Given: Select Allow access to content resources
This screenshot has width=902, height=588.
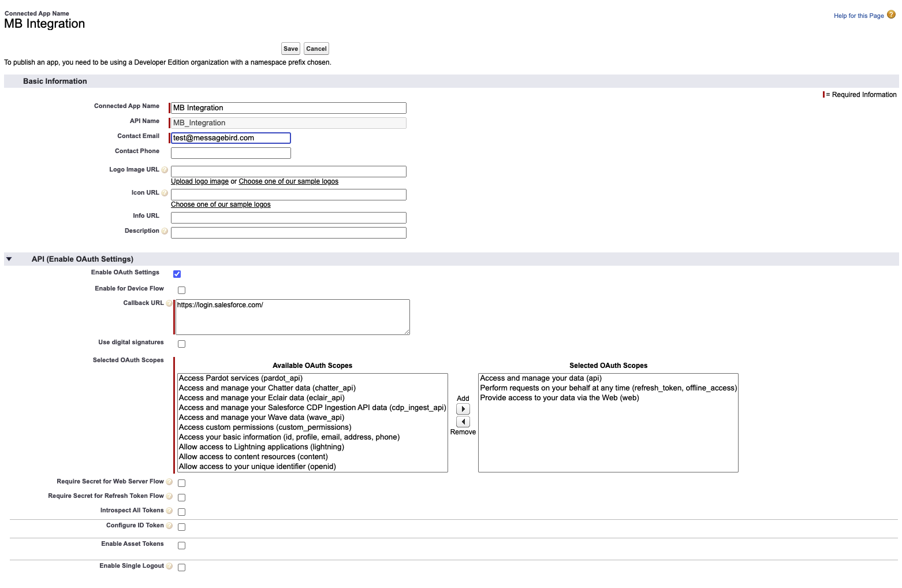Looking at the screenshot, I should (312, 457).
